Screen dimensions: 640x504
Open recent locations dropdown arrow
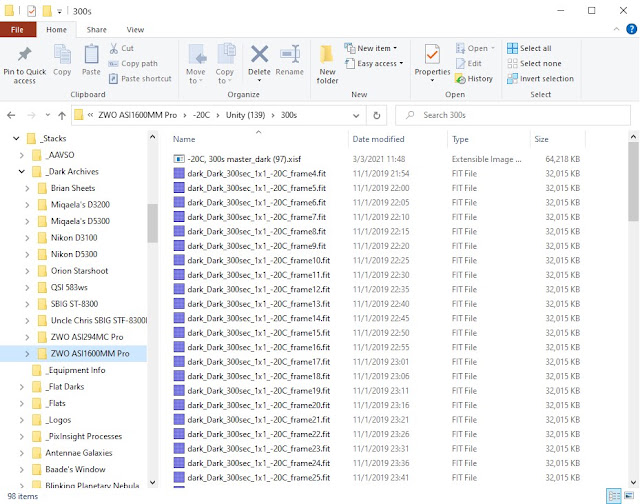pyautogui.click(x=48, y=115)
